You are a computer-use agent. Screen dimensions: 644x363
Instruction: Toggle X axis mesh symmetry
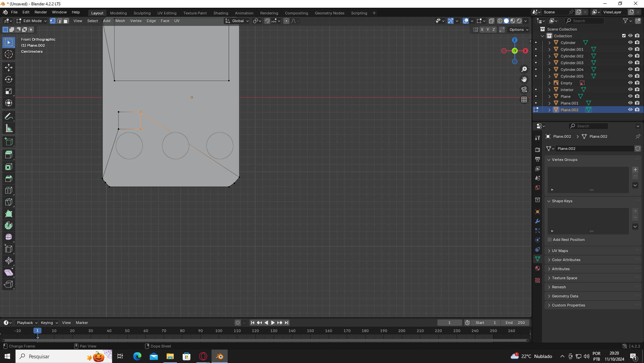coord(482,30)
